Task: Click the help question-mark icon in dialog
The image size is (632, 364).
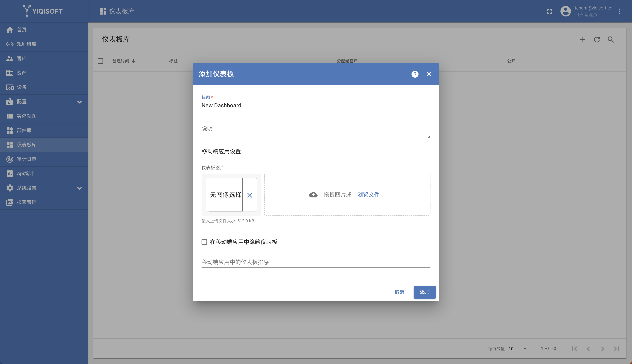Action: [415, 74]
